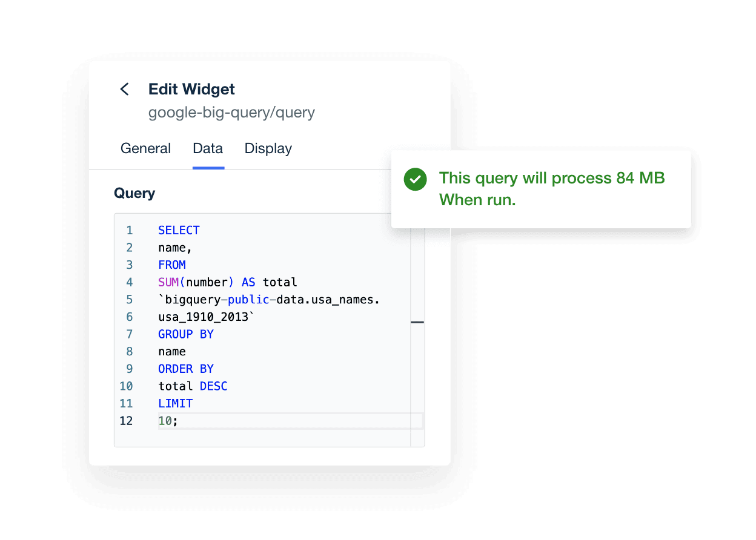Click the GROUP BY clause on line 7
Viewport: 756px width, 540px height.
coord(185,334)
